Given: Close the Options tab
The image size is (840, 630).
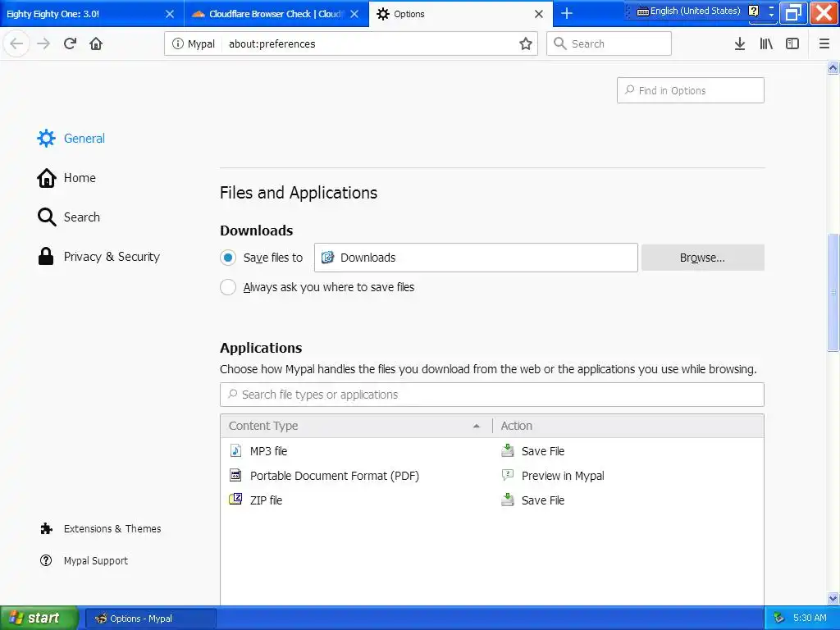Looking at the screenshot, I should coord(539,14).
